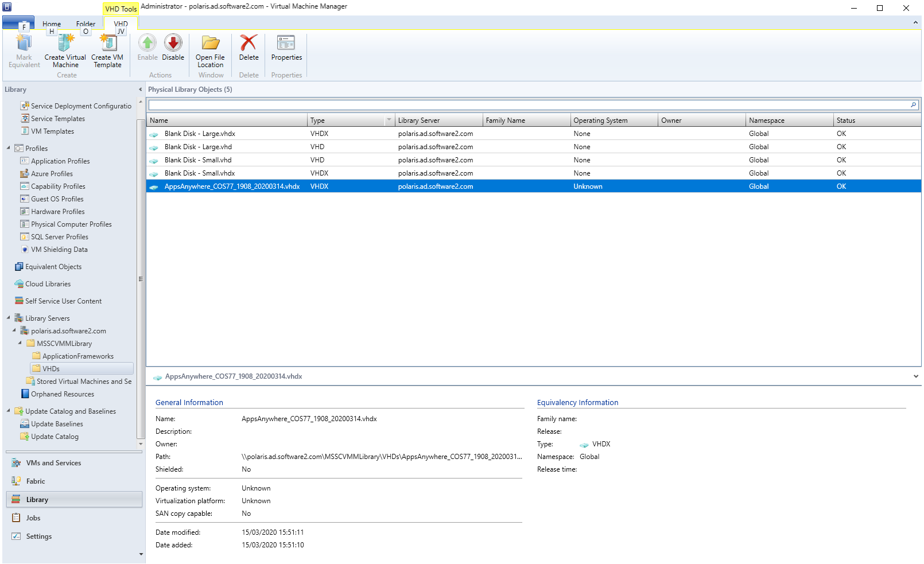Image resolution: width=924 pixels, height=564 pixels.
Task: Click the Create VM Template icon
Action: pyautogui.click(x=107, y=44)
